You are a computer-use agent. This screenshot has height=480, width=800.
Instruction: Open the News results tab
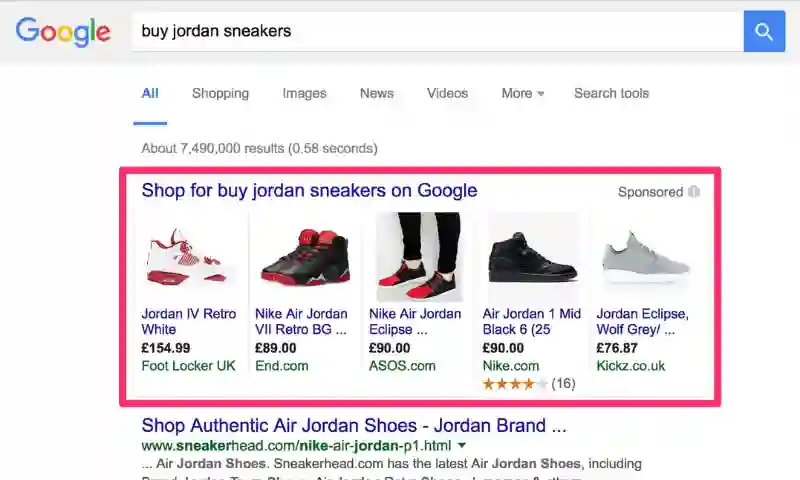click(377, 93)
